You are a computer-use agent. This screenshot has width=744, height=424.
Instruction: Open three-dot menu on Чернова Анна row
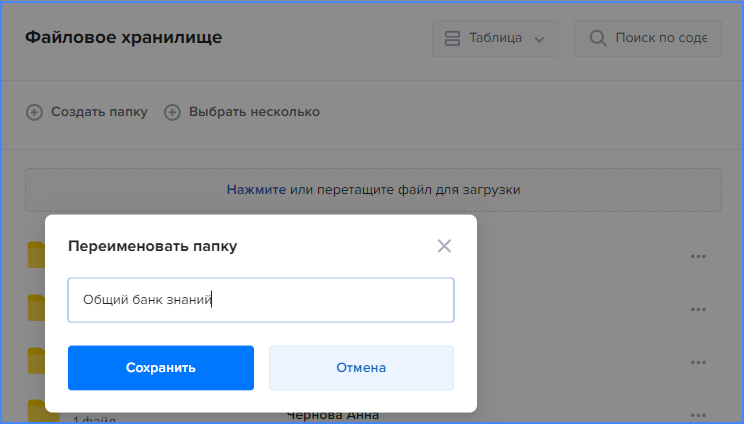(x=698, y=415)
